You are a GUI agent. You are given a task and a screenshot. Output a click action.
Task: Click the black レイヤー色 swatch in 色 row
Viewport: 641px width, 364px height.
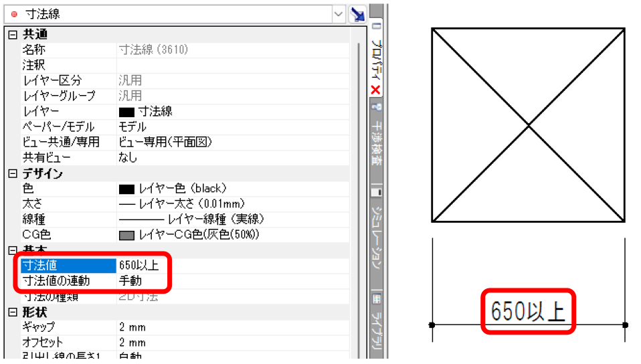tap(126, 189)
